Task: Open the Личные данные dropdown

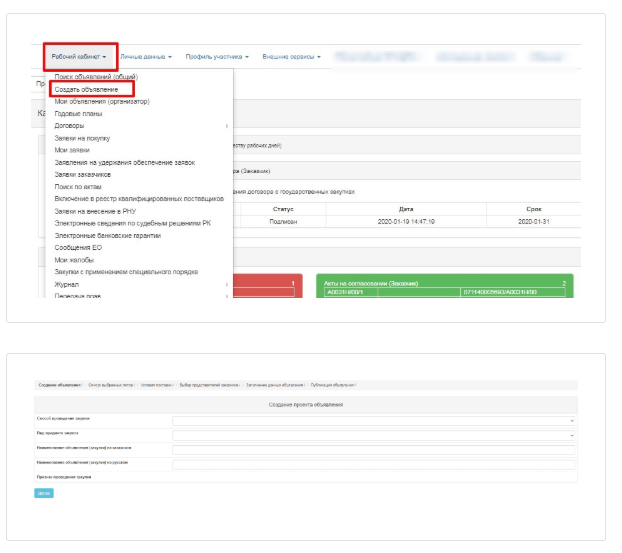Action: click(x=148, y=58)
